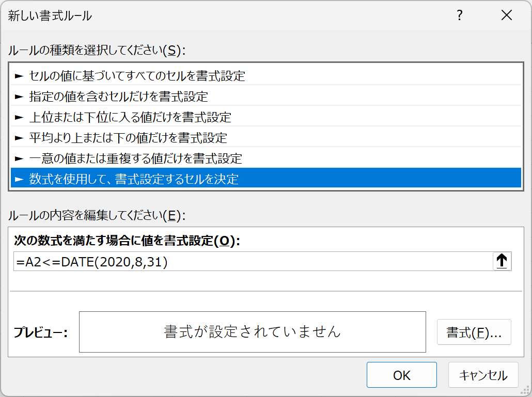Screen dimensions: 532x397
Task: Click the label ルールの種類を選択してください(S):
Action: 97,50
